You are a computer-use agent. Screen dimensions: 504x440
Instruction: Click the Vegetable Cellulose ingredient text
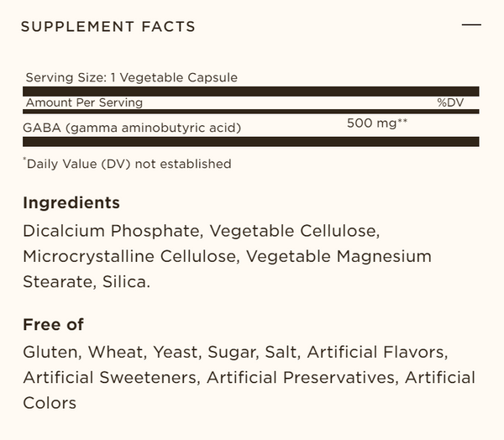pos(295,231)
